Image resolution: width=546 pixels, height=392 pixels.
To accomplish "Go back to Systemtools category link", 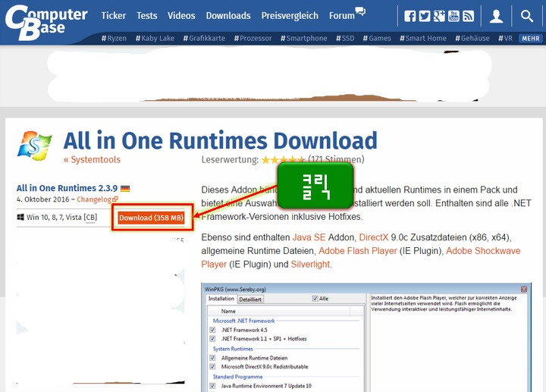I will 92,159.
